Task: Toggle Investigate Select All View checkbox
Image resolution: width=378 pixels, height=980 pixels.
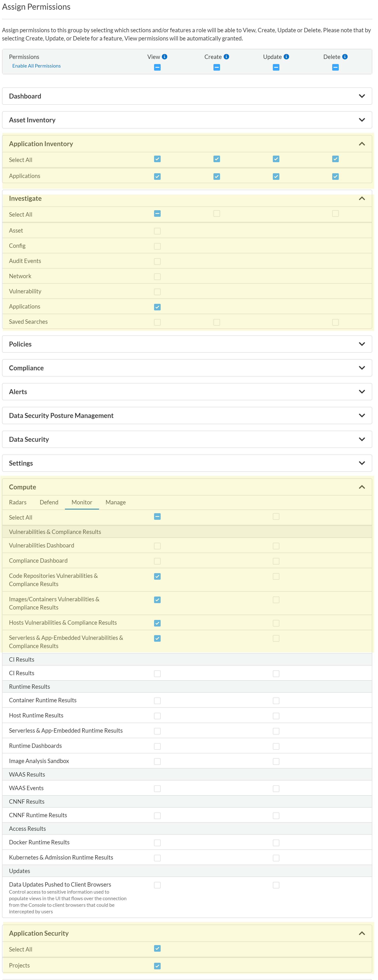Action: coord(157,213)
